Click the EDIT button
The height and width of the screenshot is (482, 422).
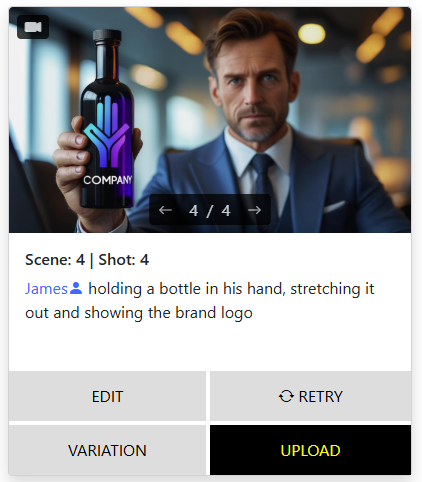tap(107, 396)
